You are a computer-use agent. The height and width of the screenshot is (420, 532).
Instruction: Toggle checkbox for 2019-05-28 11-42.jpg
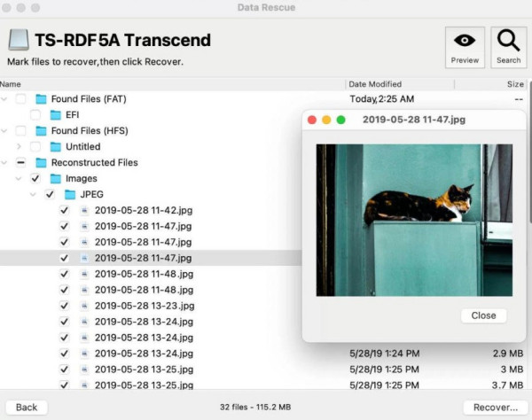pyautogui.click(x=64, y=211)
